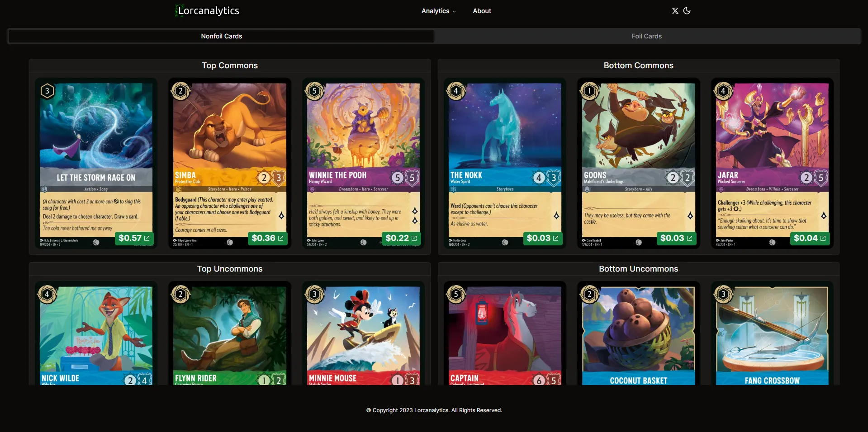This screenshot has width=868, height=432.
Task: Open the $0.04 price link on Jafar
Action: pos(810,238)
